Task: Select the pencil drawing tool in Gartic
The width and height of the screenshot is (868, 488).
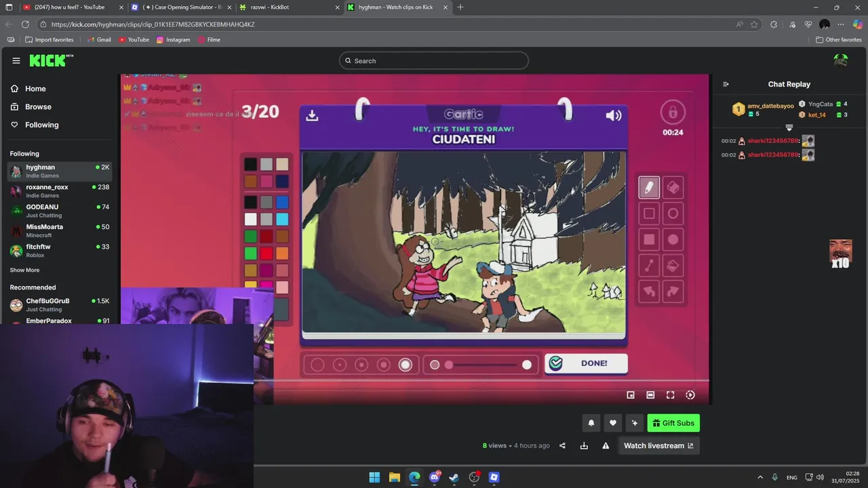Action: click(649, 188)
